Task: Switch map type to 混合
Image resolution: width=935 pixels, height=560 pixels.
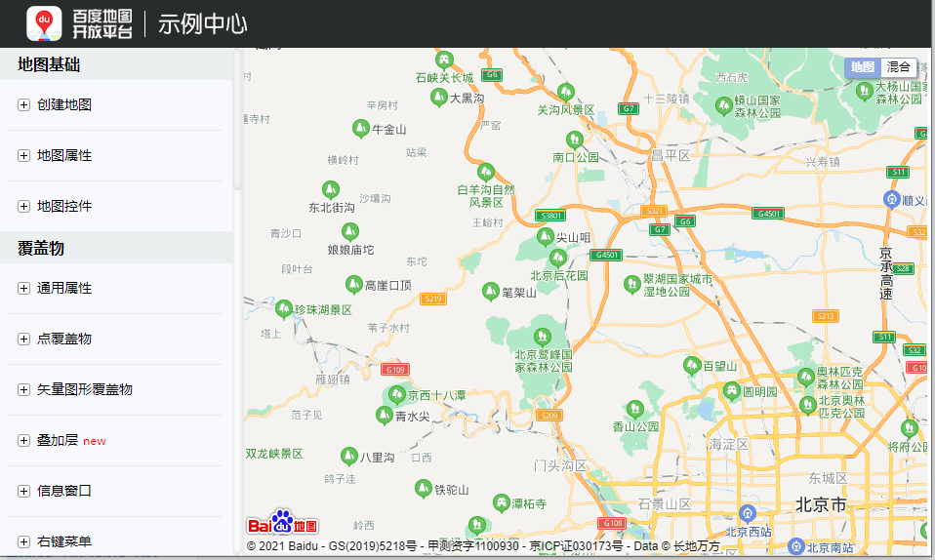Action: click(x=898, y=67)
